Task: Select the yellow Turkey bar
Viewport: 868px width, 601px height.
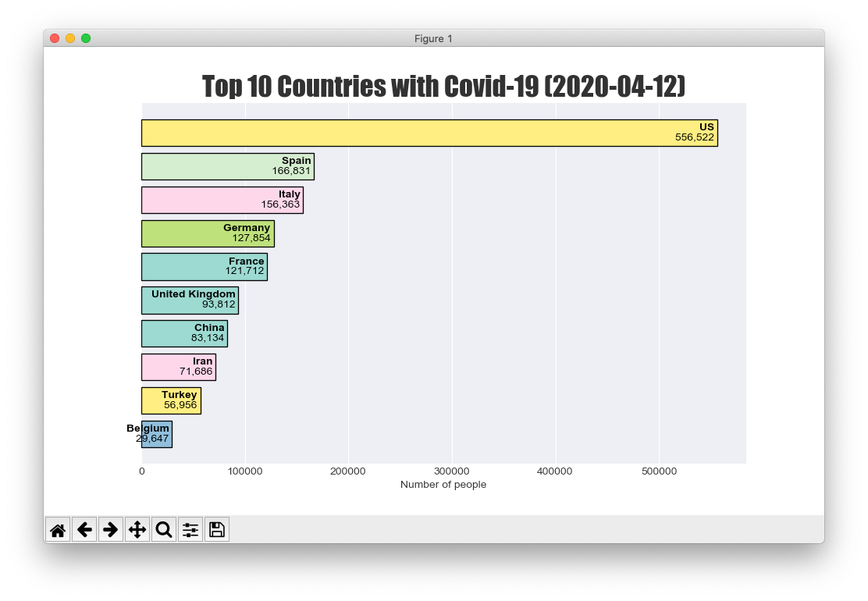Action: (x=172, y=400)
